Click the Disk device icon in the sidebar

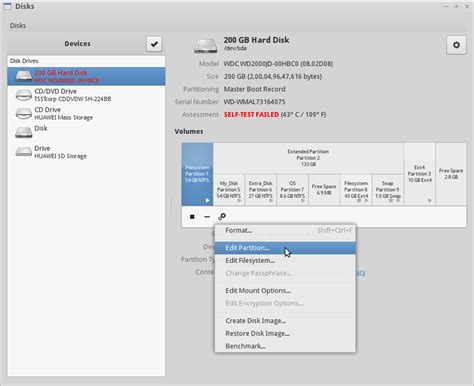click(24, 132)
